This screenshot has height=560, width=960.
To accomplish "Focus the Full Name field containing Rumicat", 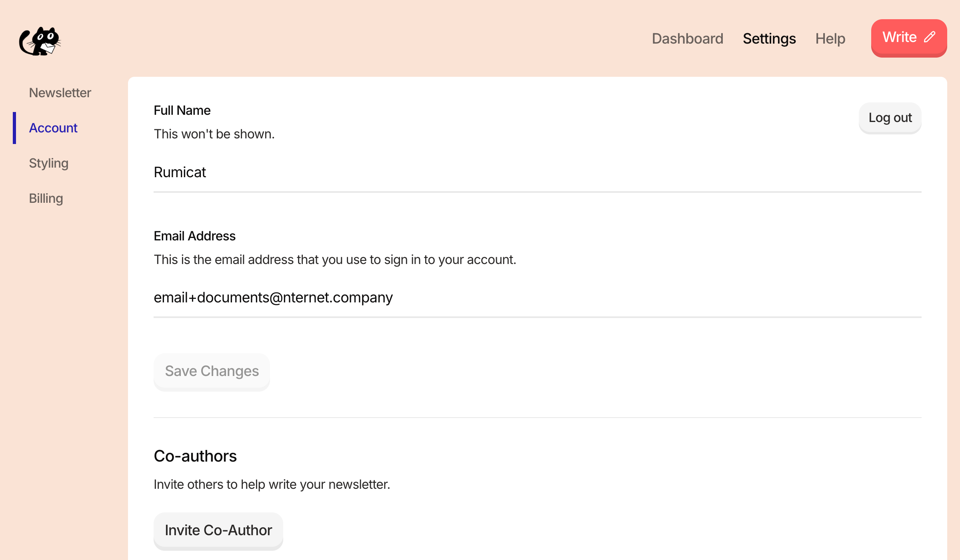I will (537, 173).
